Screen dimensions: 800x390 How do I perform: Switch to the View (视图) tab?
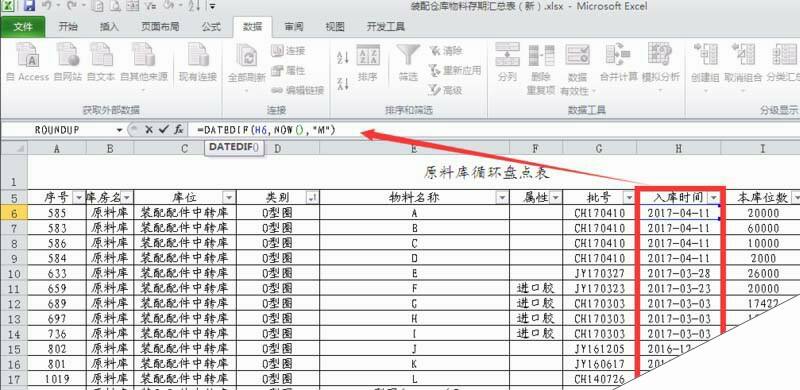tap(335, 27)
